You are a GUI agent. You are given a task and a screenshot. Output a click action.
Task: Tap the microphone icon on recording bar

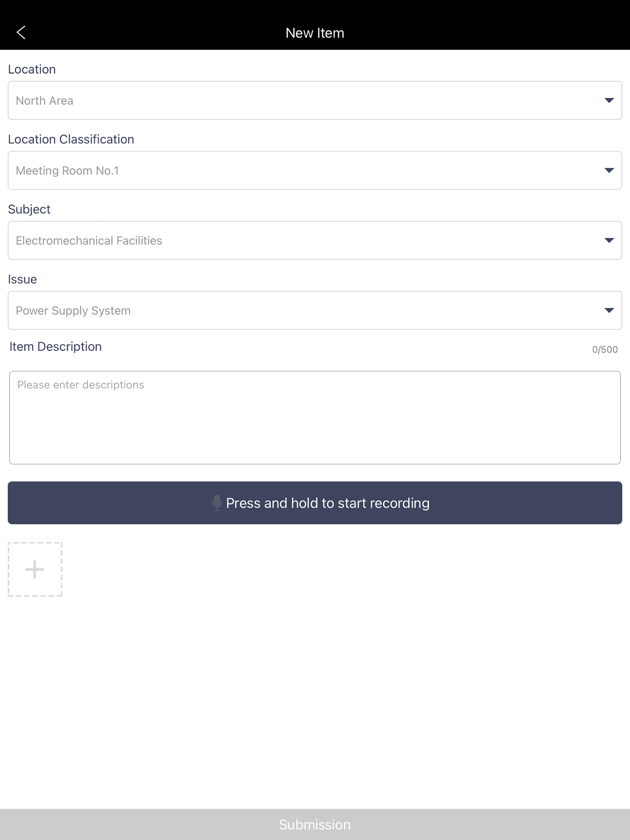click(217, 503)
